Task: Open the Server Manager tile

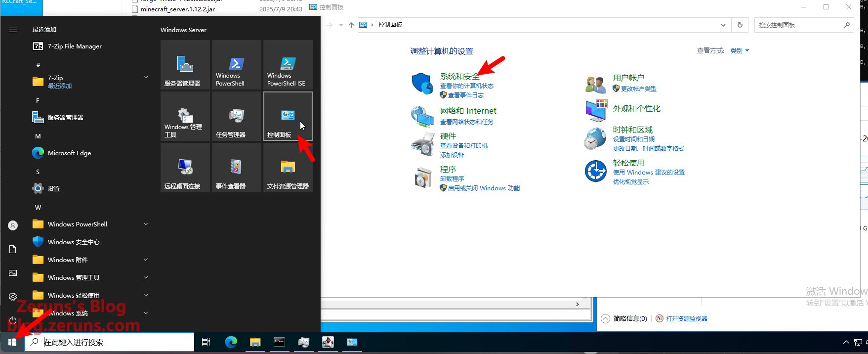Action: pyautogui.click(x=185, y=65)
